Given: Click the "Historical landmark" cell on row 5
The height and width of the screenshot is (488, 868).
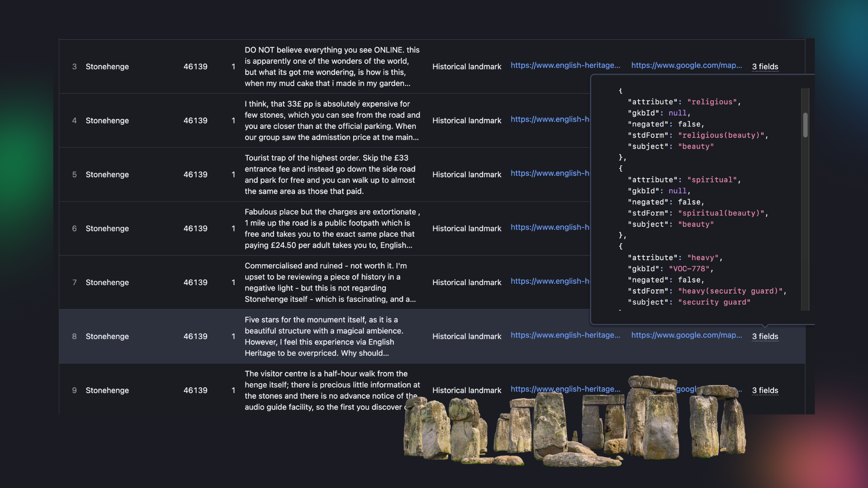Looking at the screenshot, I should pyautogui.click(x=467, y=174).
